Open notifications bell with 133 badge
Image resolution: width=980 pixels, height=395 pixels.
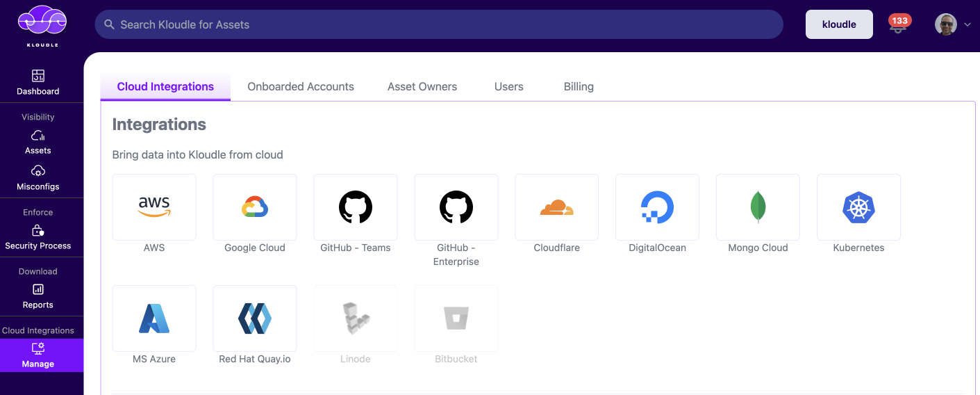[899, 25]
